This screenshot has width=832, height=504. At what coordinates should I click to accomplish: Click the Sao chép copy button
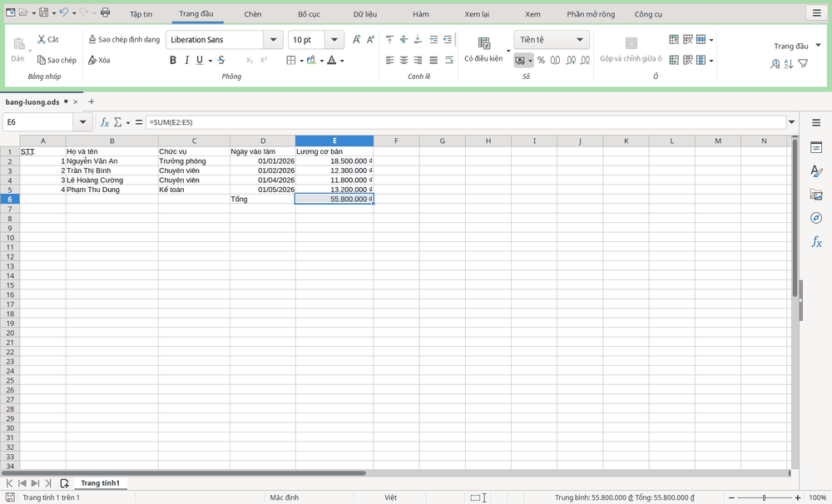[57, 60]
